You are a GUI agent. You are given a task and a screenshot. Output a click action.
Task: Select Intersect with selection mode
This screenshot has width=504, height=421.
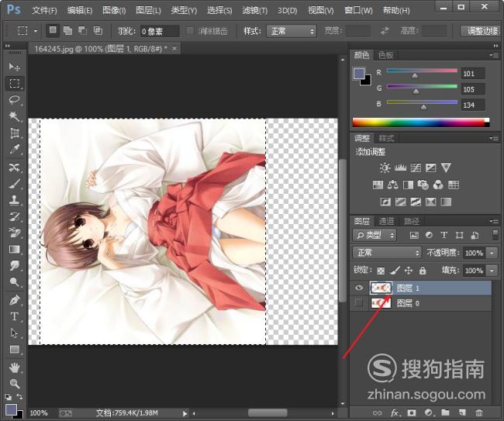pyautogui.click(x=98, y=31)
